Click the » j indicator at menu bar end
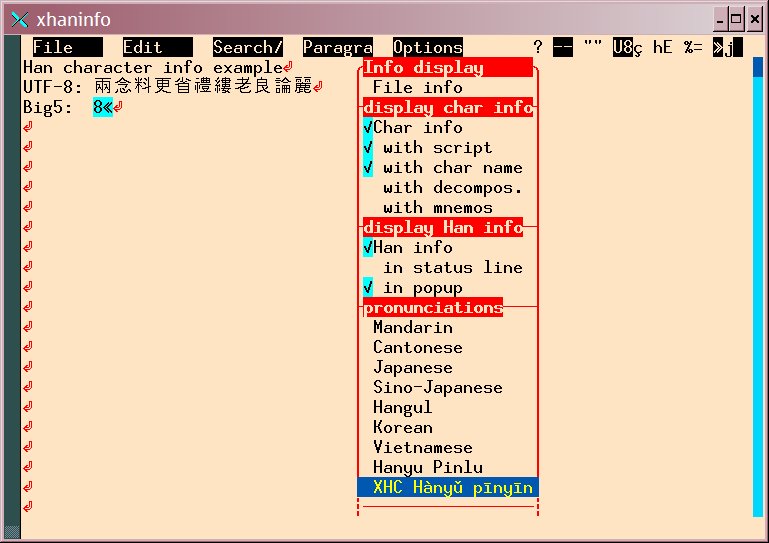Screen dimensions: 769x543 click(723, 47)
